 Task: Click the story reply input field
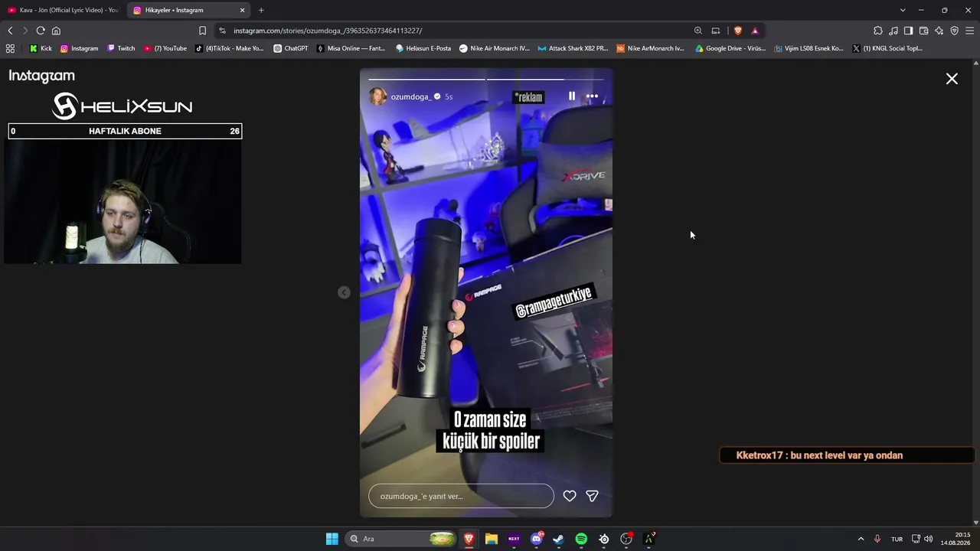461,496
